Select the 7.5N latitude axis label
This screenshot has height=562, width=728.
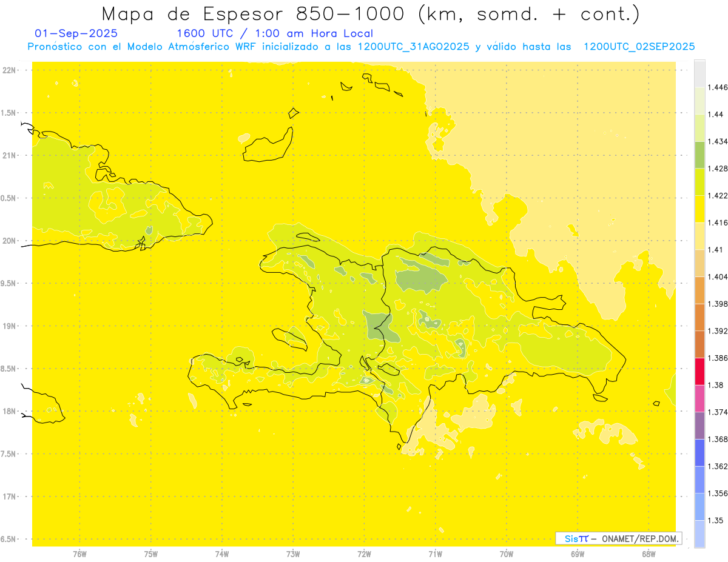pyautogui.click(x=9, y=454)
